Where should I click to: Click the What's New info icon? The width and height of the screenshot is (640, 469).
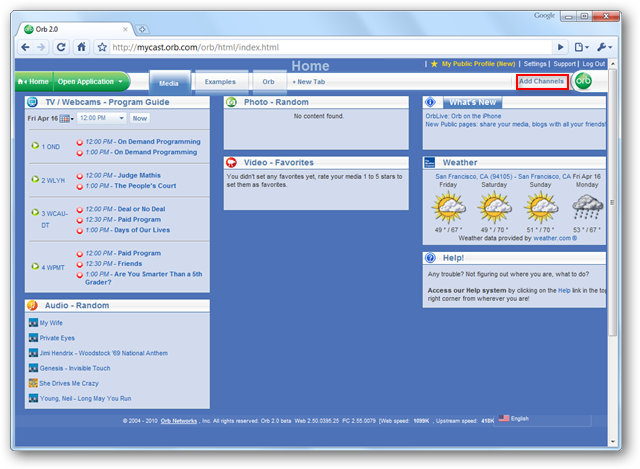430,102
